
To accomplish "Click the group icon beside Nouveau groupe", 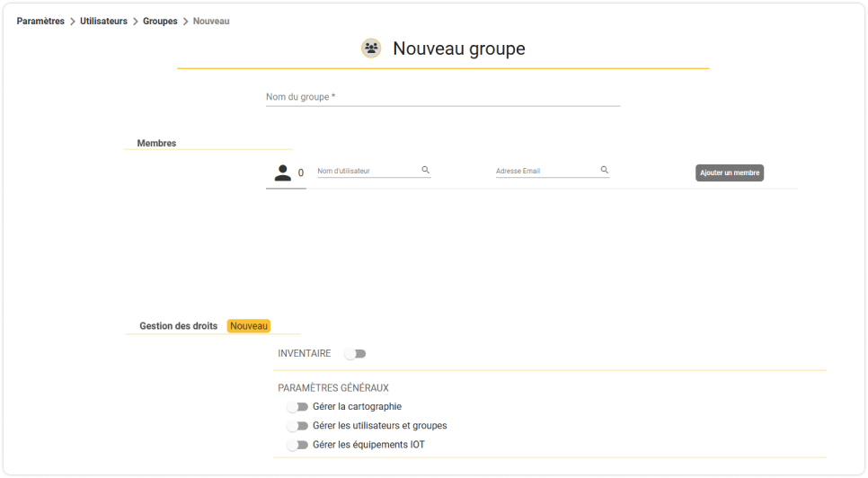I will pyautogui.click(x=371, y=49).
